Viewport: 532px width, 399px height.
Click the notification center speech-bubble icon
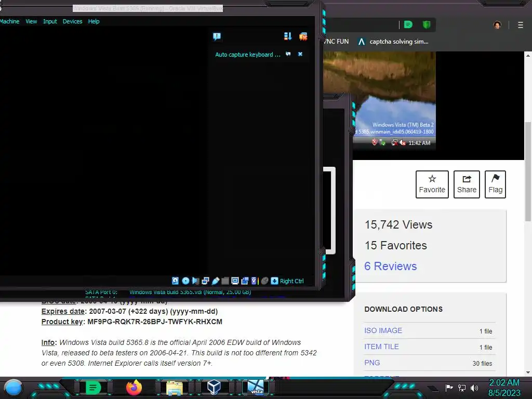pos(217,36)
